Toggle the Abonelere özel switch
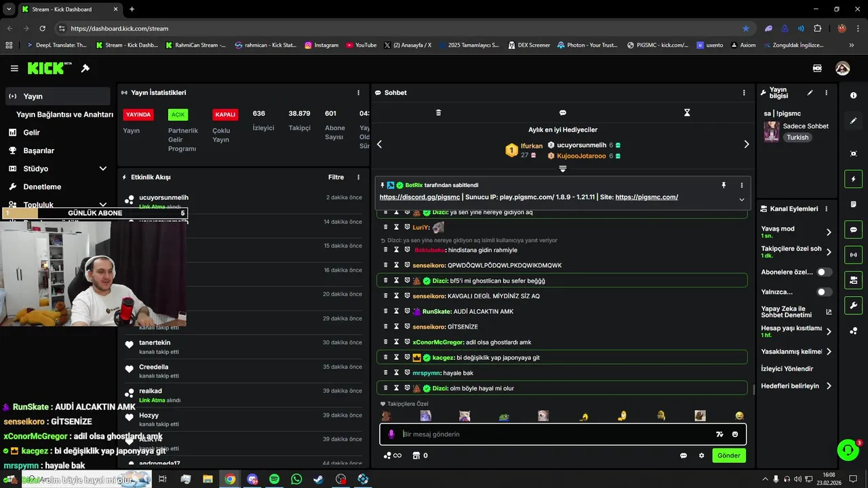Screen dimensions: 868x488 (825, 272)
